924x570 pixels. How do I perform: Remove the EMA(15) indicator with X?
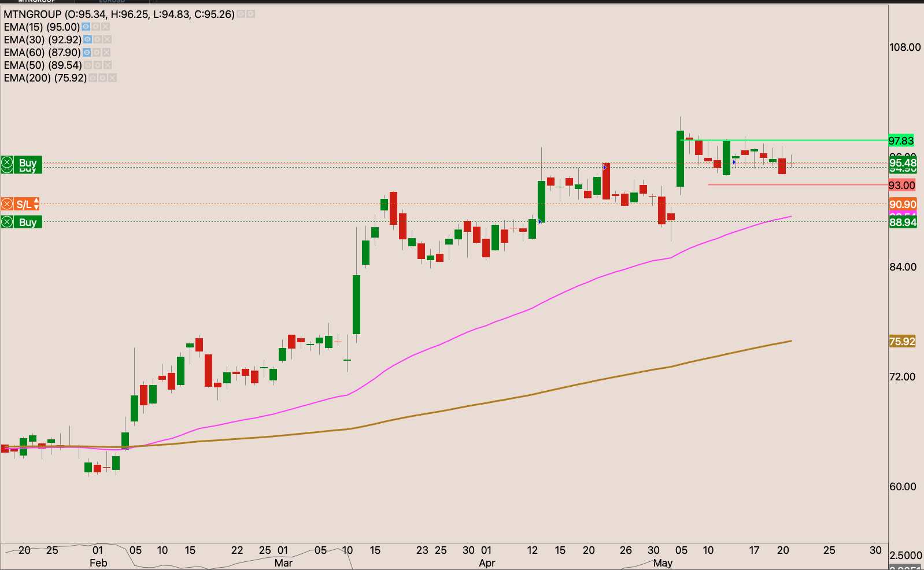click(106, 27)
